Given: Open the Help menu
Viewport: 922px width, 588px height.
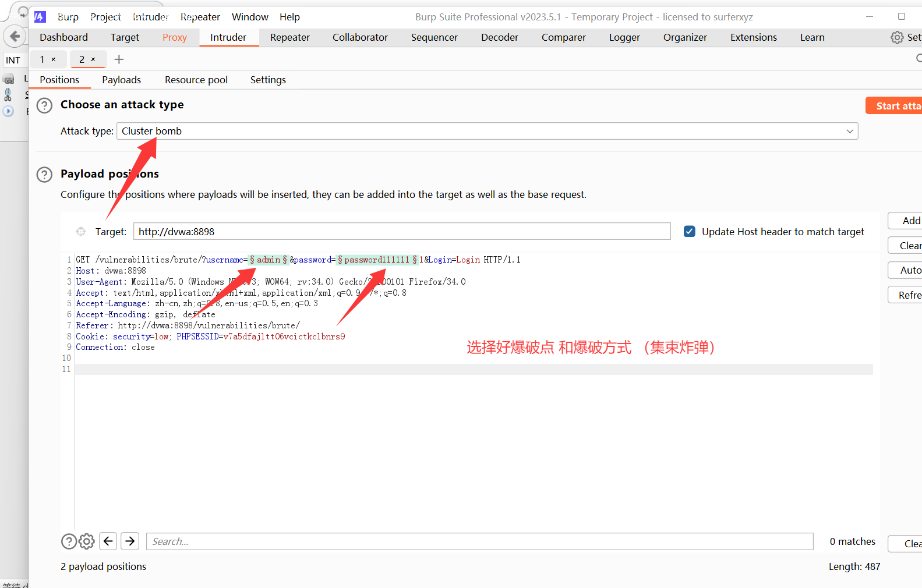Looking at the screenshot, I should (289, 17).
